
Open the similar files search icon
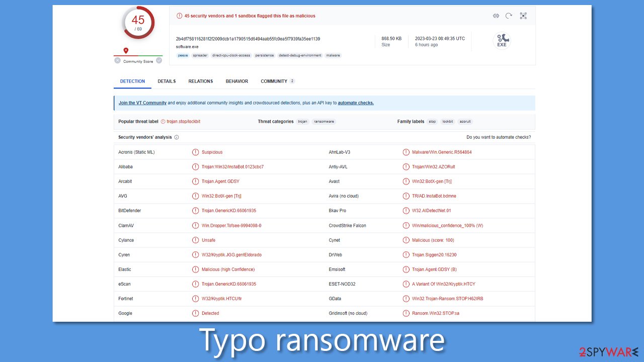tap(496, 16)
